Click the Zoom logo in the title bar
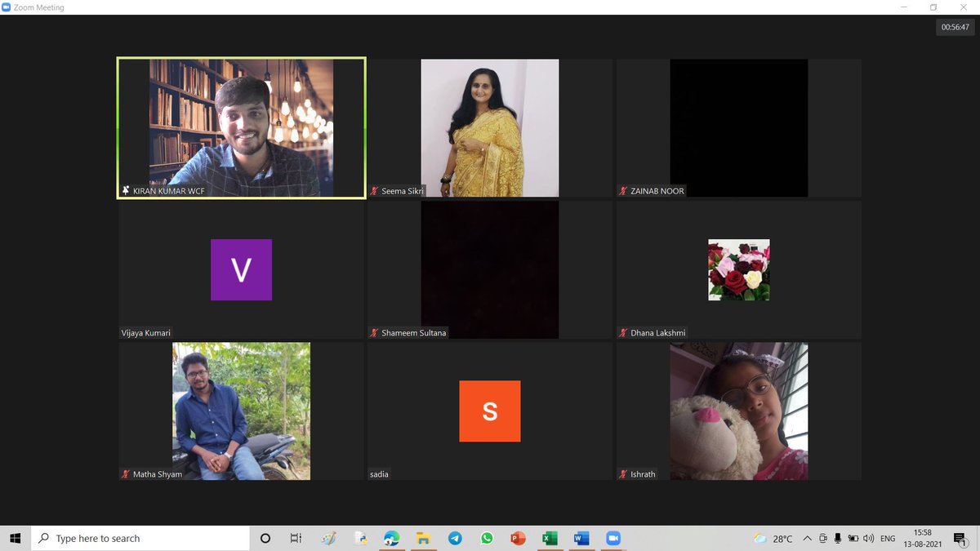980x551 pixels. tap(7, 7)
